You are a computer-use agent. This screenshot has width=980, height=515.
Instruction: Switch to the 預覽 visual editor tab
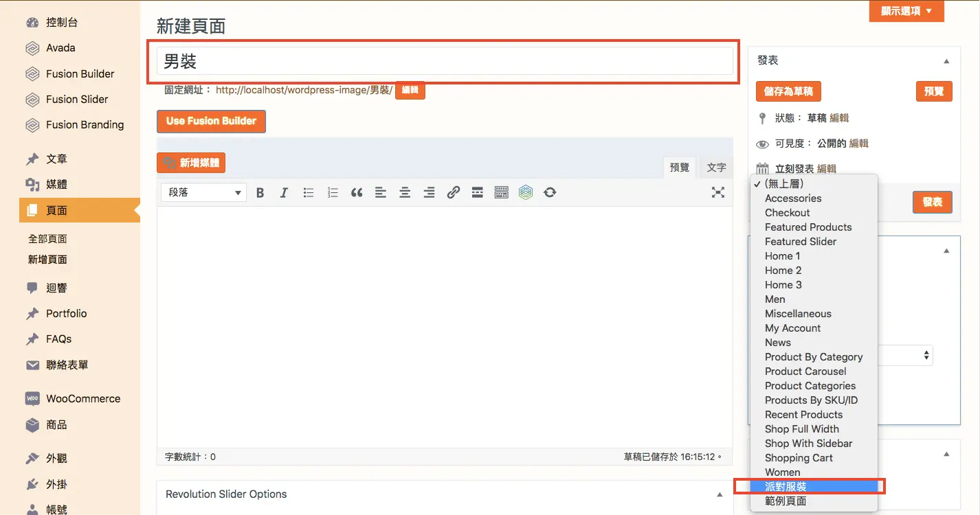tap(680, 168)
